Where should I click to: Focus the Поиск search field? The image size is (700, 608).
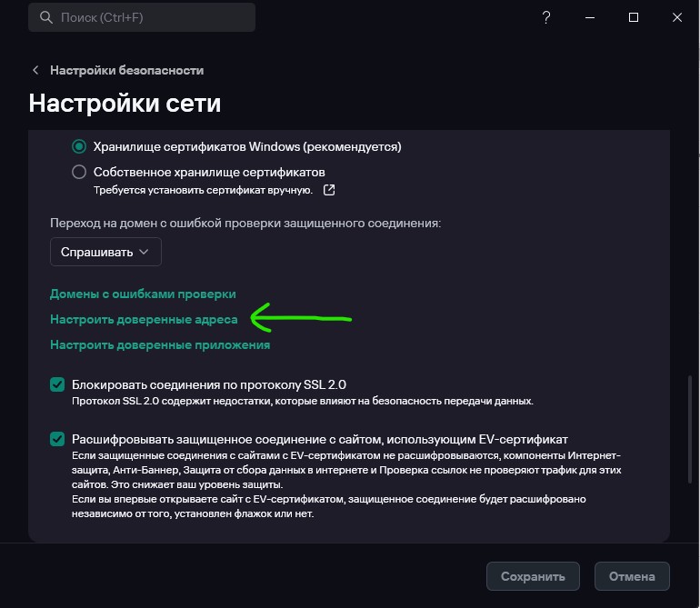point(142,17)
